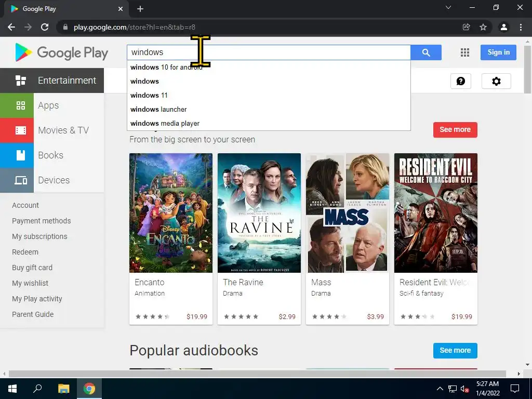The image size is (532, 399).
Task: Select the Books category
Action: point(52,155)
